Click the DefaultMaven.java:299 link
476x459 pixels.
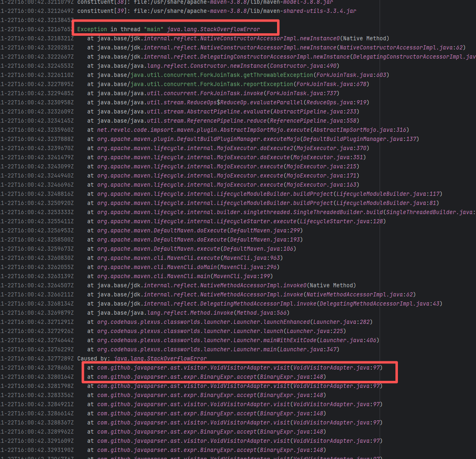tap(265, 230)
